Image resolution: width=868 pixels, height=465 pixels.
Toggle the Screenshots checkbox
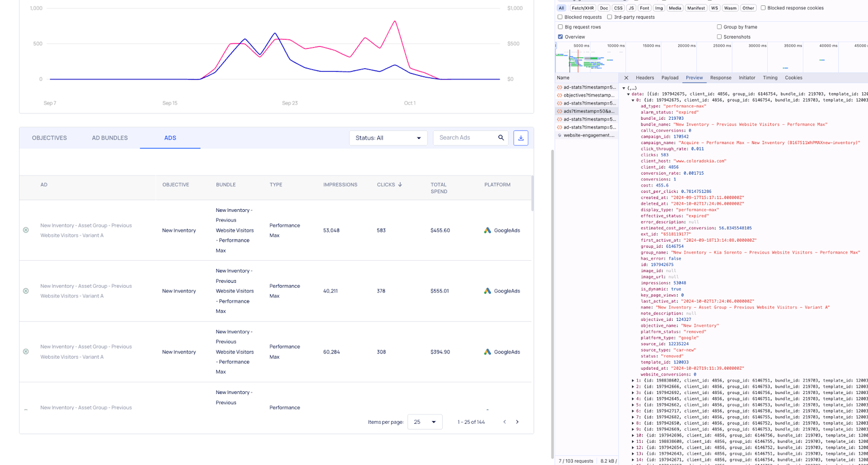click(x=719, y=37)
